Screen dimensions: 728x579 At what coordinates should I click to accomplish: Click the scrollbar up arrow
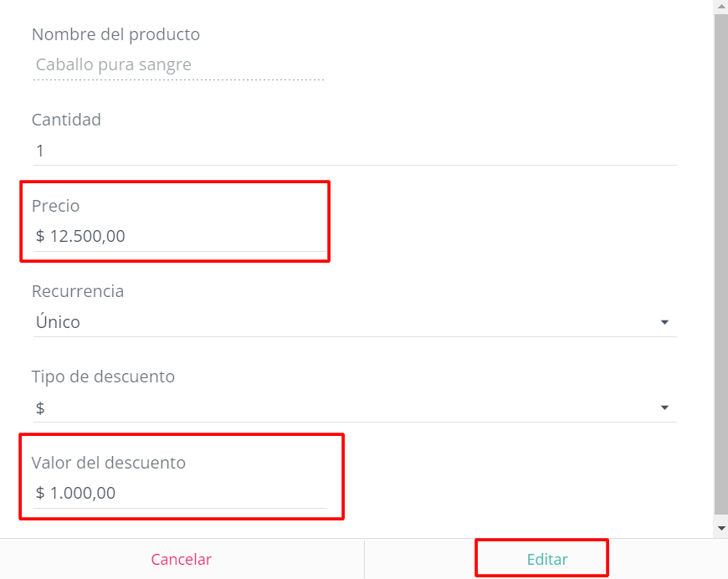[720, 6]
